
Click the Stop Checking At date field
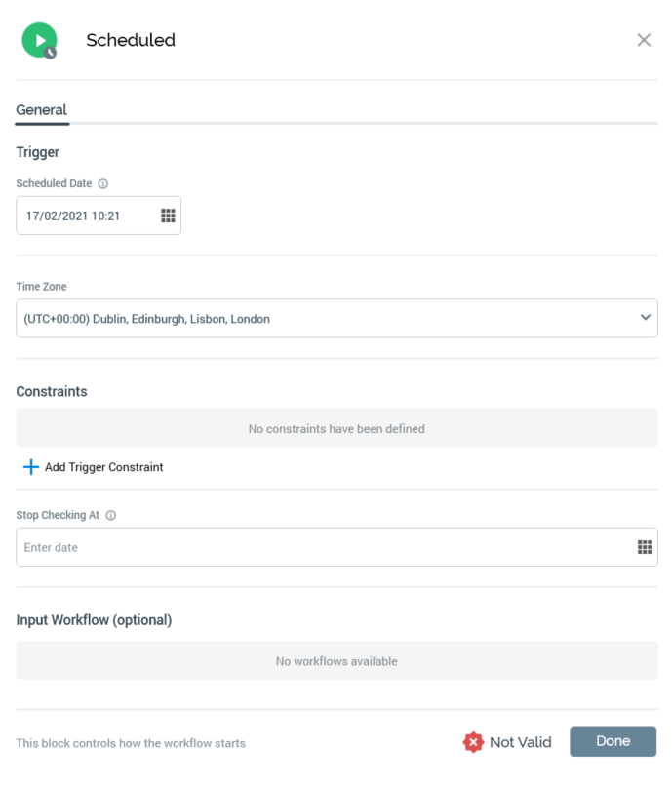click(322, 547)
